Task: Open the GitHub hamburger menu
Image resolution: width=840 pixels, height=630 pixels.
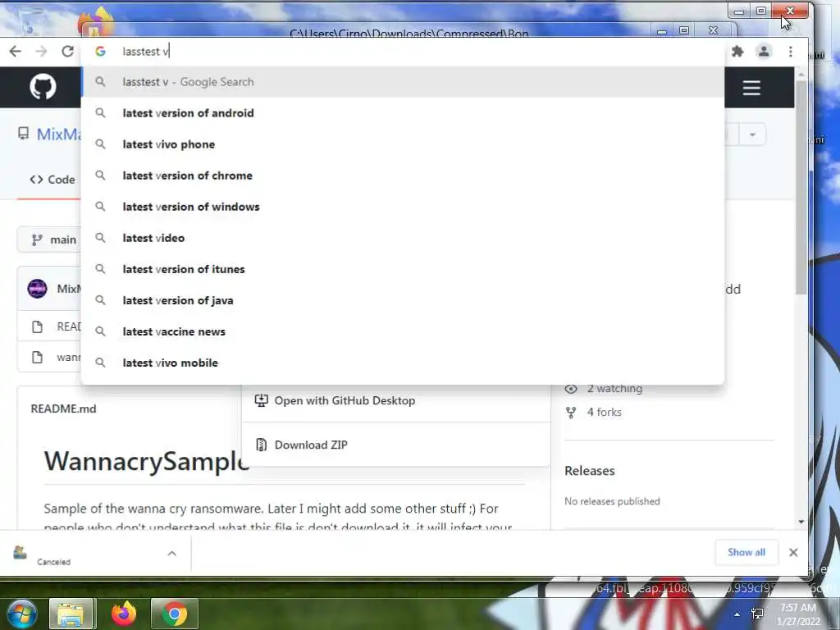Action: [751, 88]
